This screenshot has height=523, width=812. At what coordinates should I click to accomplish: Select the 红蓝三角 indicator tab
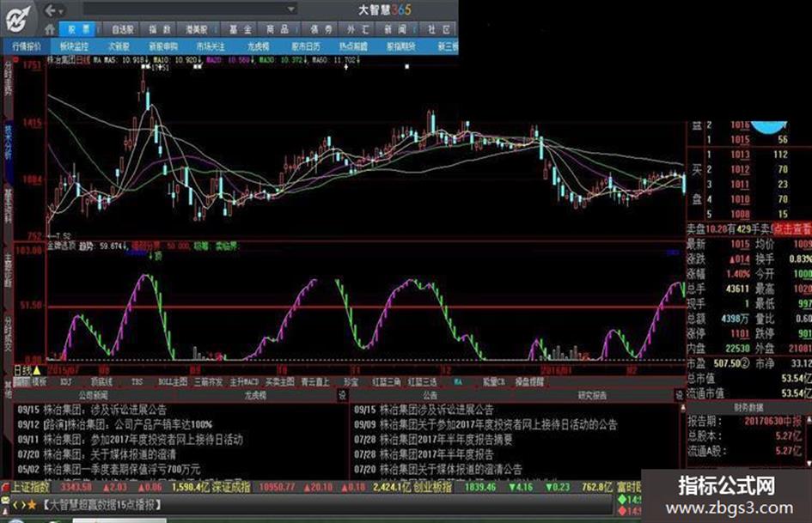click(x=387, y=381)
